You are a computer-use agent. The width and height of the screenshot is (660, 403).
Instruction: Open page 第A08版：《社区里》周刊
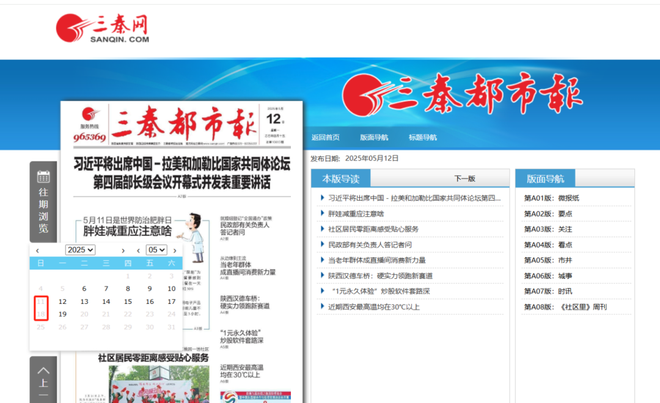565,307
